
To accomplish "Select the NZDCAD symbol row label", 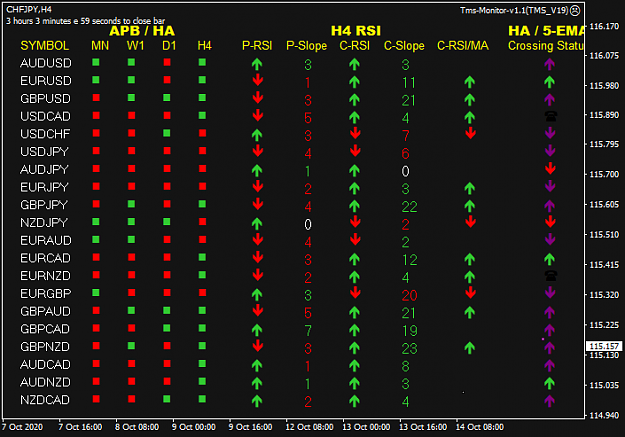I will coord(45,400).
